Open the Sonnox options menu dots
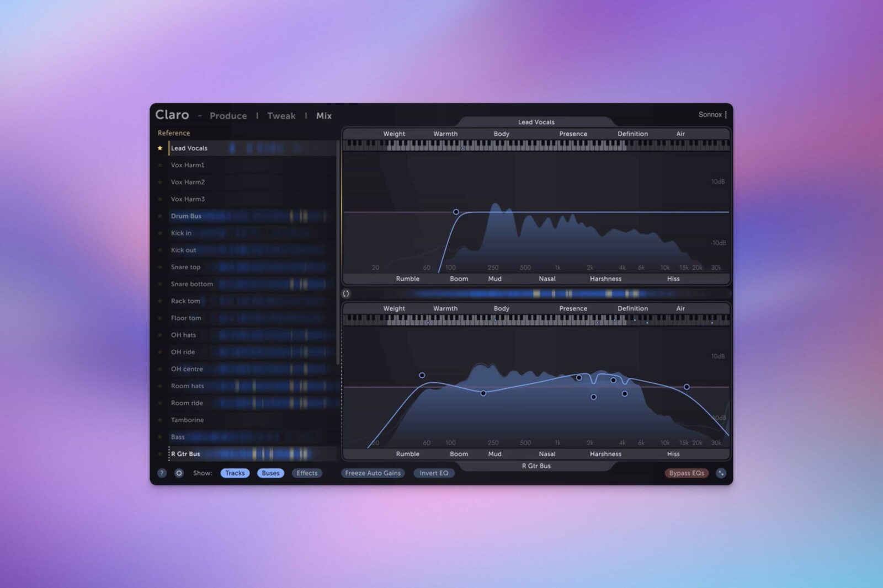The width and height of the screenshot is (883, 588). pyautogui.click(x=726, y=115)
